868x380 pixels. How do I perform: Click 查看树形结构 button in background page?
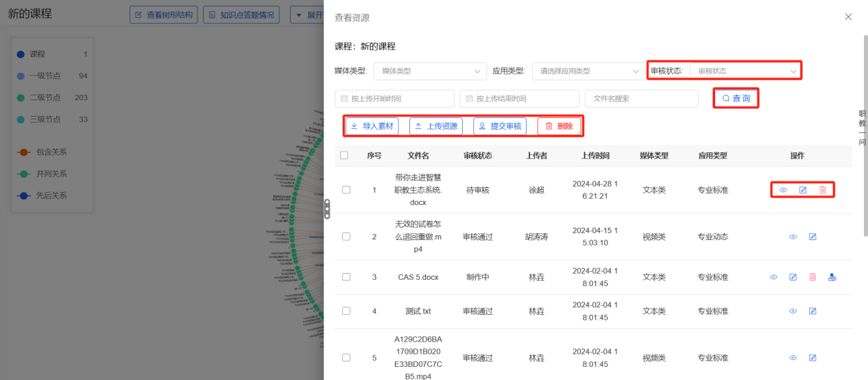pos(165,14)
